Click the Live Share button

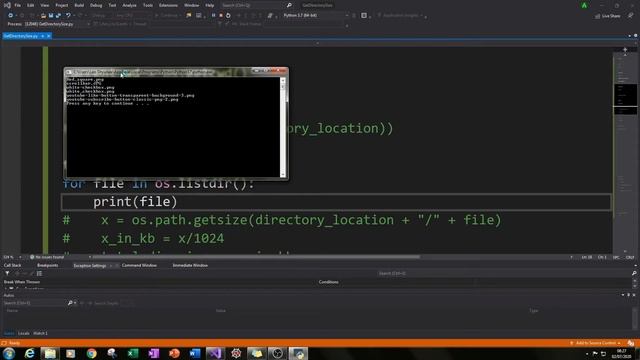pyautogui.click(x=608, y=16)
